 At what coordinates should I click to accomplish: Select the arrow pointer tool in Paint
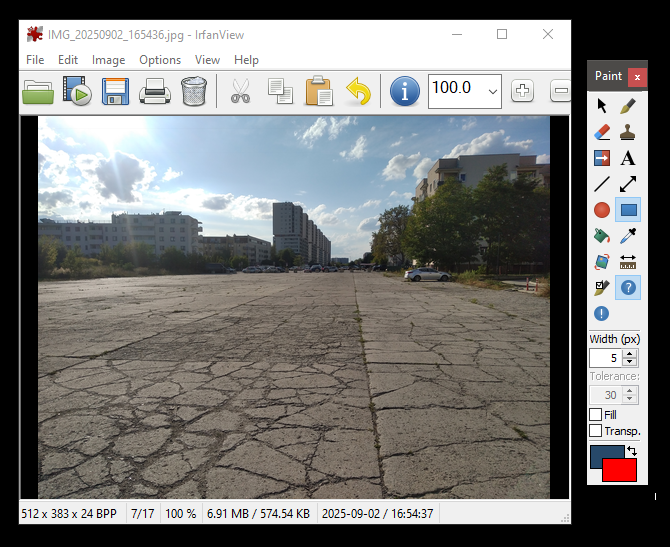(x=602, y=106)
